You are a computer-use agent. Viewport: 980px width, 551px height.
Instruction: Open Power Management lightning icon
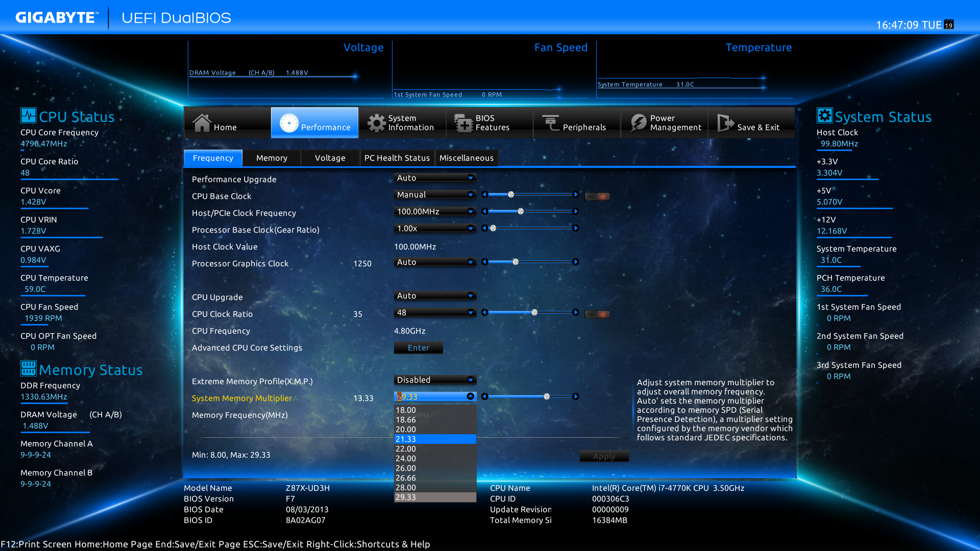pos(638,123)
